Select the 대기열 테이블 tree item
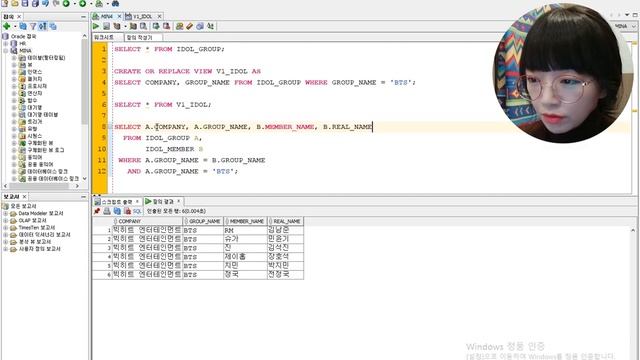 click(42, 115)
